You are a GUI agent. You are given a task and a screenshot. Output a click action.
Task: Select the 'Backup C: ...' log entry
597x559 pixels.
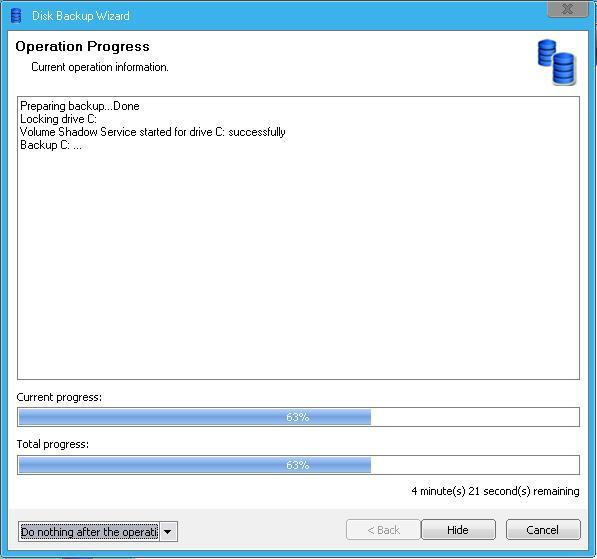coord(51,145)
